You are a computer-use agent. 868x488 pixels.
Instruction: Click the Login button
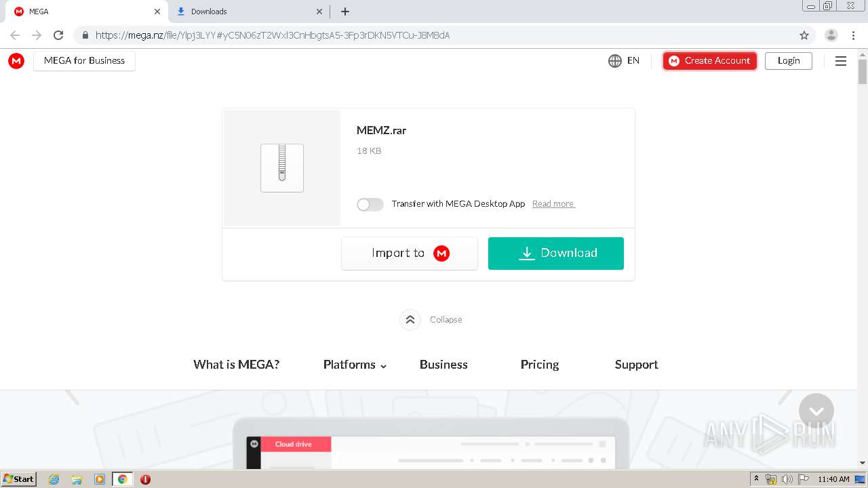pyautogui.click(x=789, y=61)
